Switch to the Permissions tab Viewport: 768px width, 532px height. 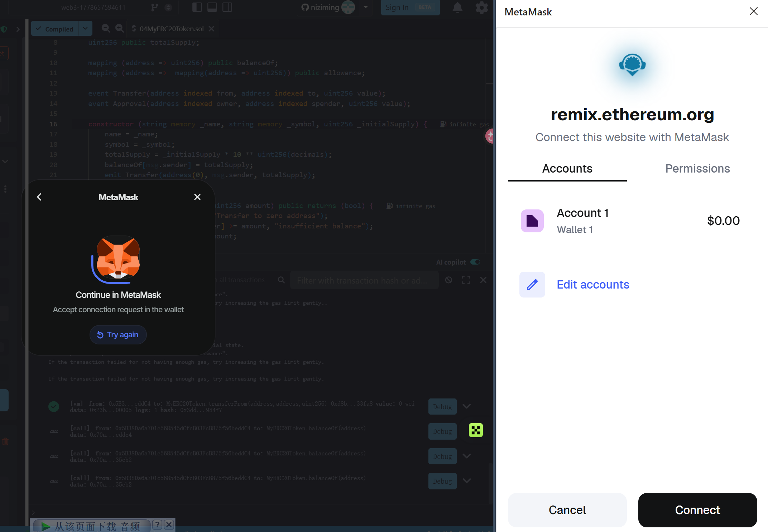(x=697, y=169)
